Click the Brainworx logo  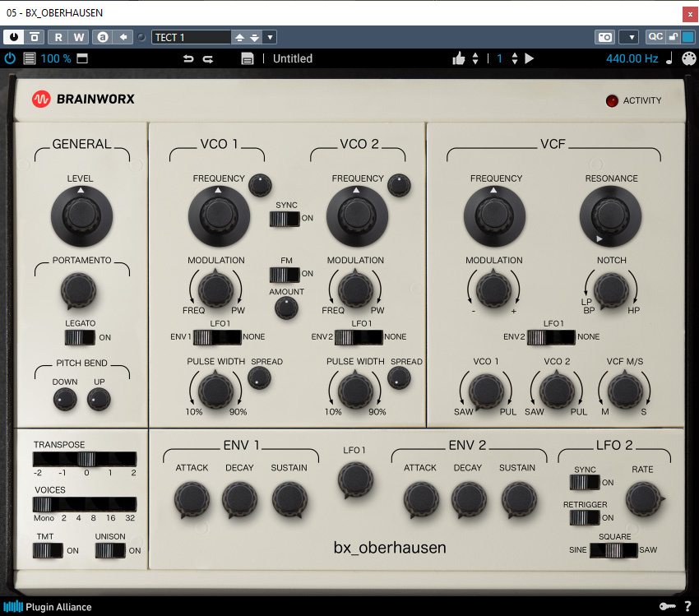click(x=83, y=99)
